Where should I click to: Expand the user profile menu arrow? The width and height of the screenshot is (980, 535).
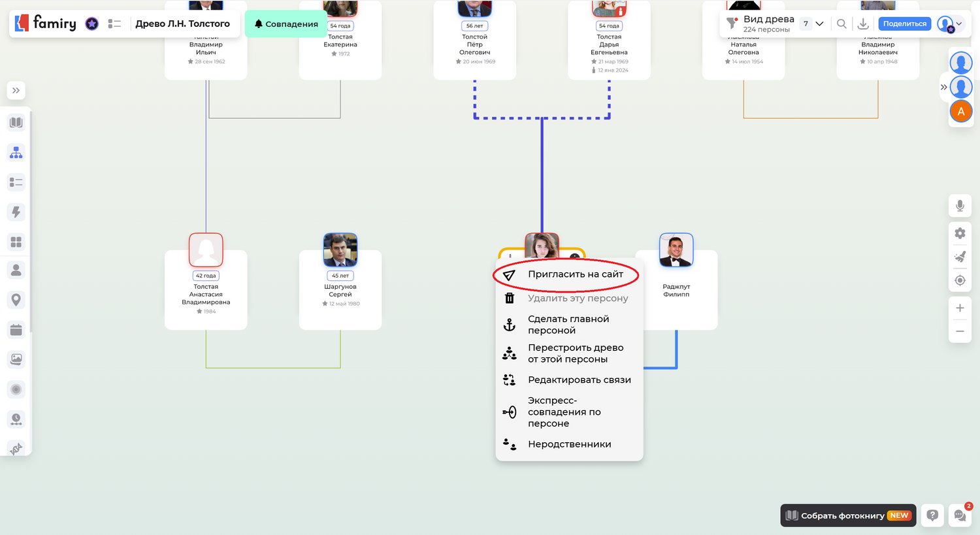959,24
